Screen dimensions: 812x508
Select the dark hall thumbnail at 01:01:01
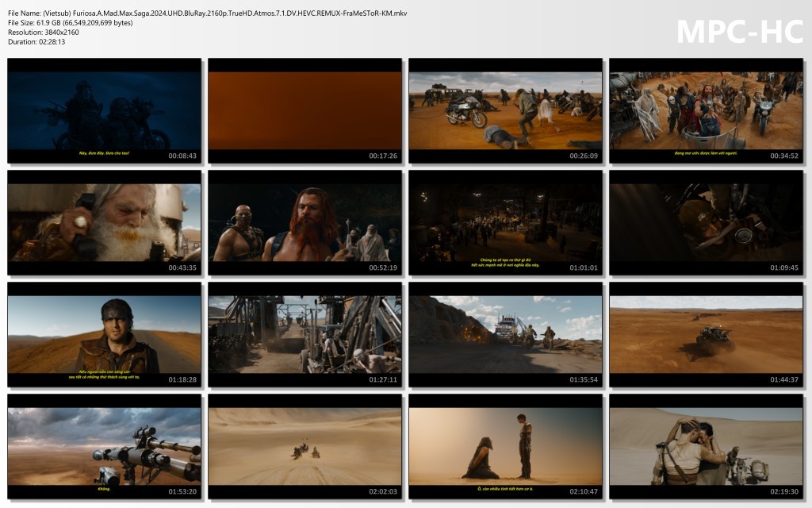[505, 222]
